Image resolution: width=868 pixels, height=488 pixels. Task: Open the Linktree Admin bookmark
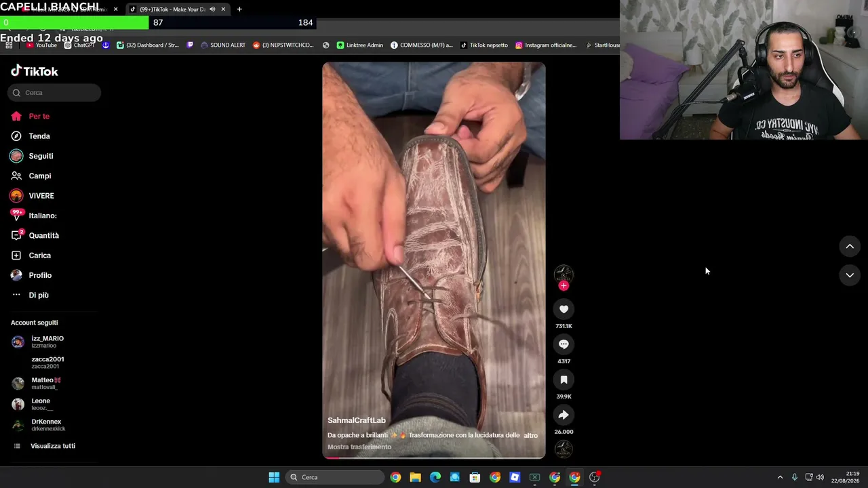click(360, 45)
